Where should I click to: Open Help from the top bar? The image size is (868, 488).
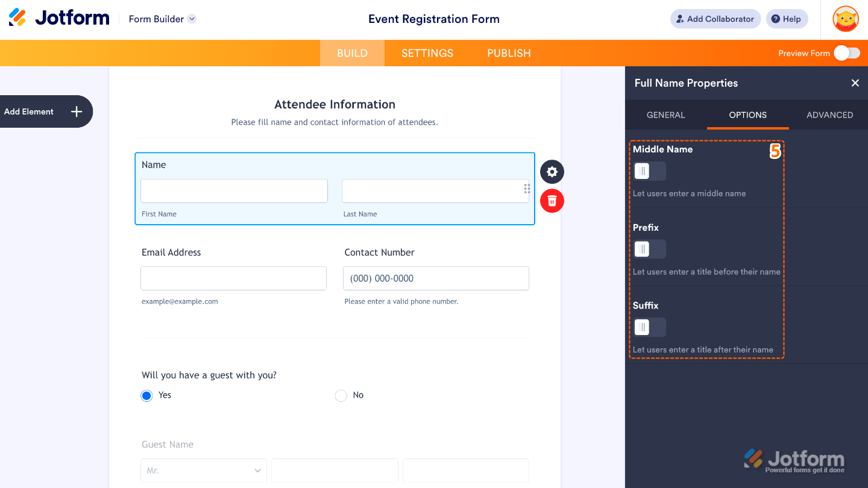787,19
